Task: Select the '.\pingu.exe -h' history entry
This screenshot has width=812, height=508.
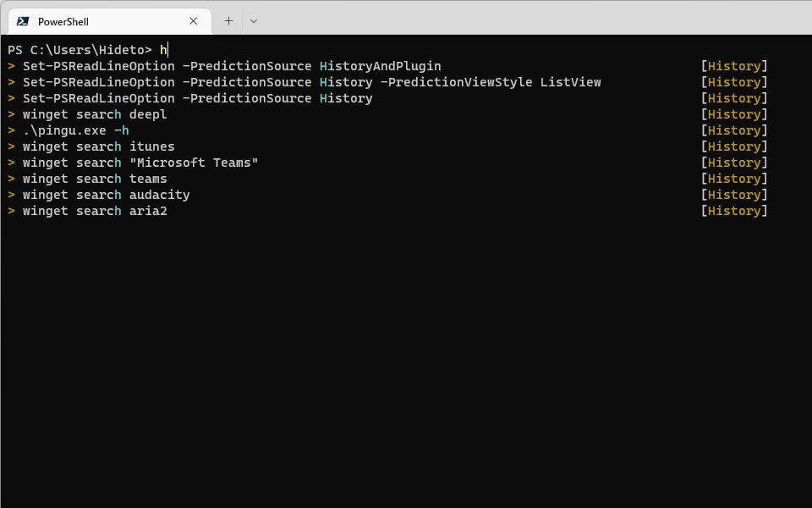Action: tap(76, 130)
